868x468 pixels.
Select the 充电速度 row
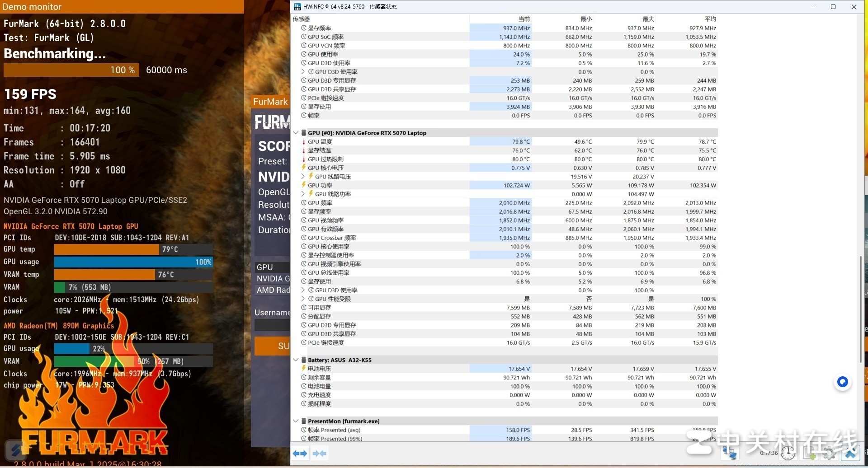pyautogui.click(x=505, y=395)
